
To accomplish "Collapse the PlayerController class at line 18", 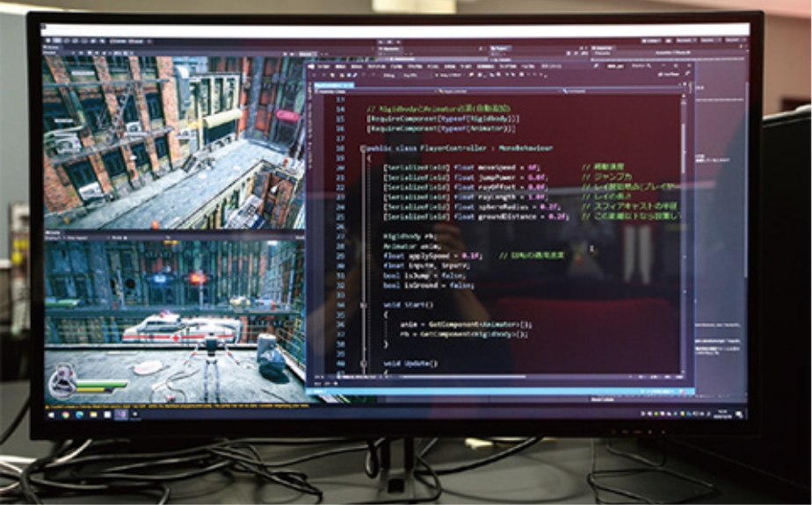I will 363,148.
